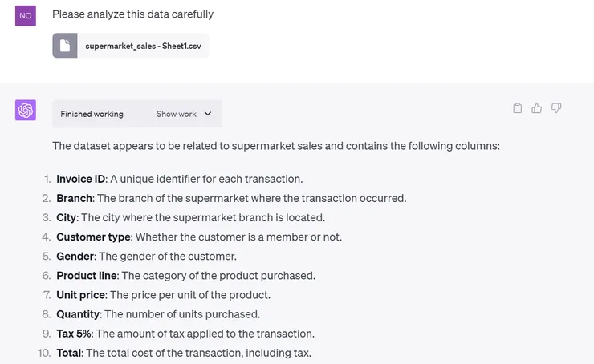Click the document icon on the attached file

point(65,46)
